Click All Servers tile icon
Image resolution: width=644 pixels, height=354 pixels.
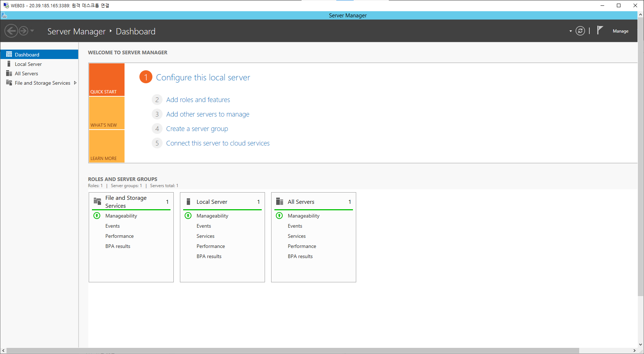[279, 201]
